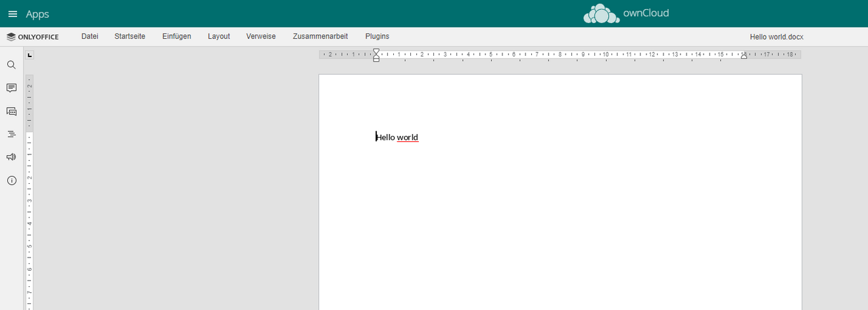Click the Hello world.docx file name
The image size is (868, 310).
[x=777, y=37]
